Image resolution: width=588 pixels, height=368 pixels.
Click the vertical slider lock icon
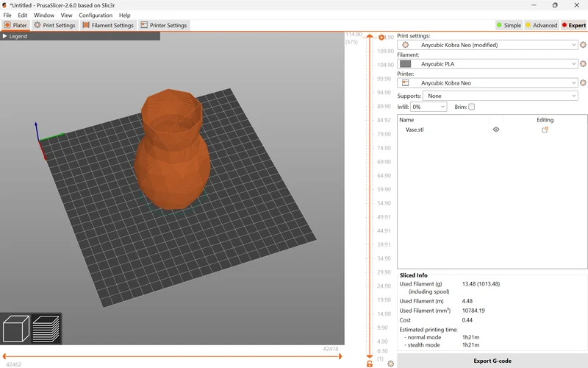pos(370,364)
